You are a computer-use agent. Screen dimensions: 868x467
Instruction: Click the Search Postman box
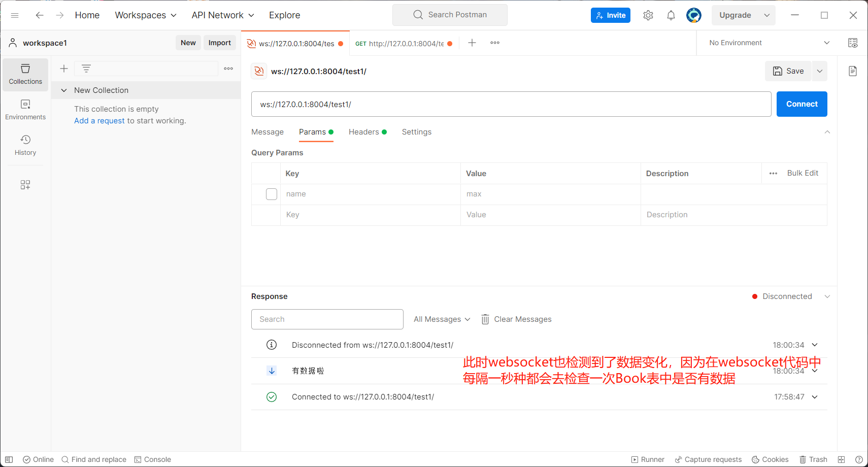pos(450,15)
